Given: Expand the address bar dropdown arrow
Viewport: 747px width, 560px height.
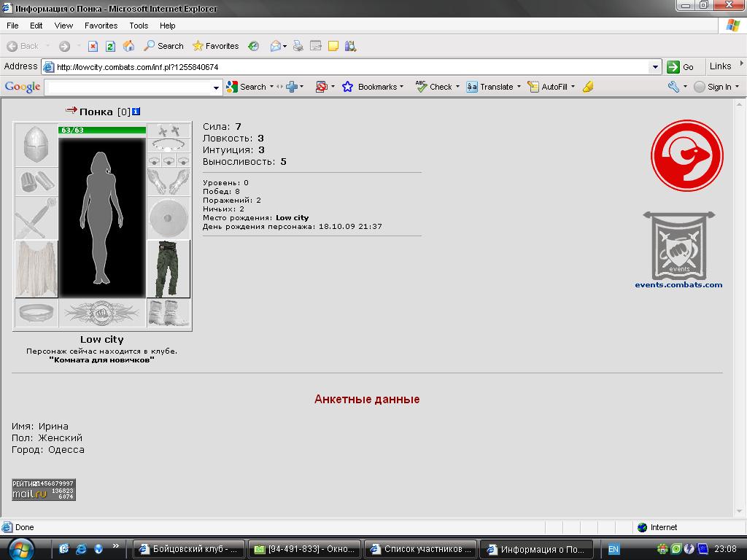Looking at the screenshot, I should (655, 67).
